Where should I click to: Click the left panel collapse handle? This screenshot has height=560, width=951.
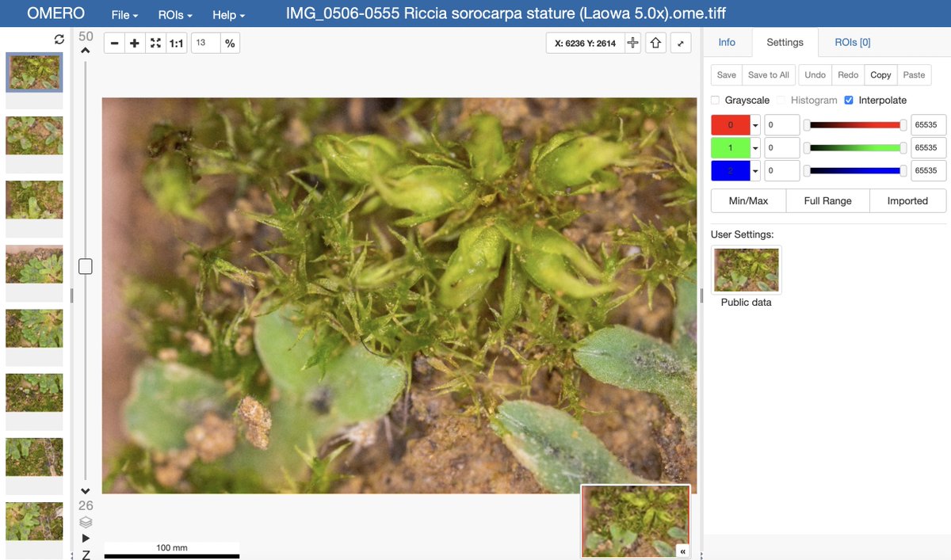72,295
